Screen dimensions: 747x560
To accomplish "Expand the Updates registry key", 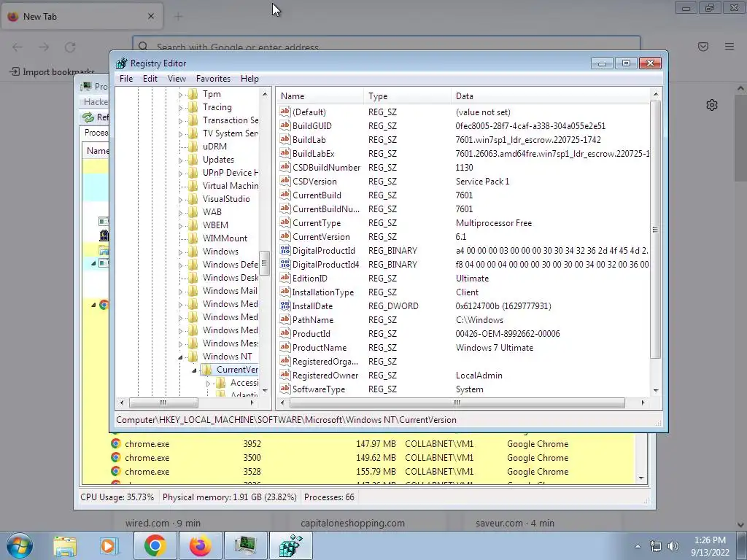I will point(181,160).
